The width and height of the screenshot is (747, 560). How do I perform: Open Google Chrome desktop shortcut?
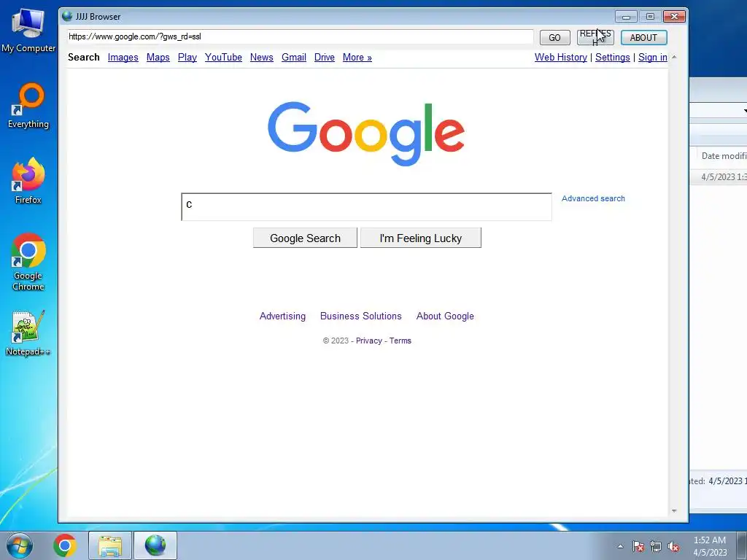pyautogui.click(x=28, y=262)
